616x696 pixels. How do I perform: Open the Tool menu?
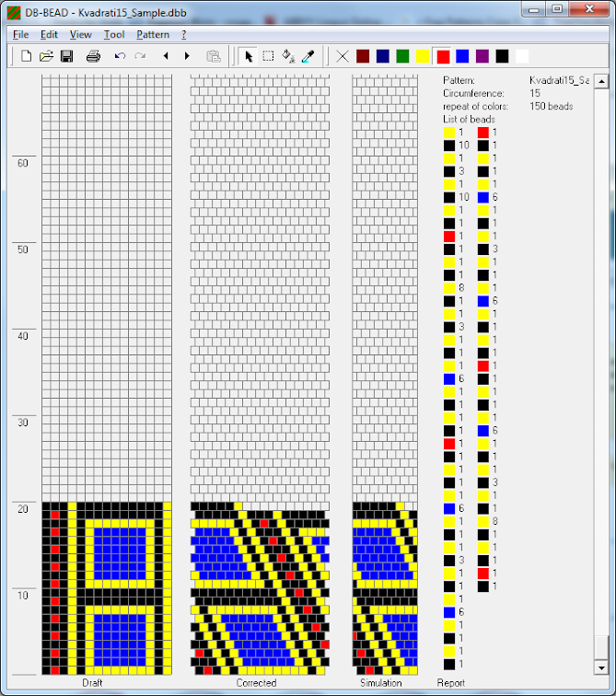(x=114, y=35)
